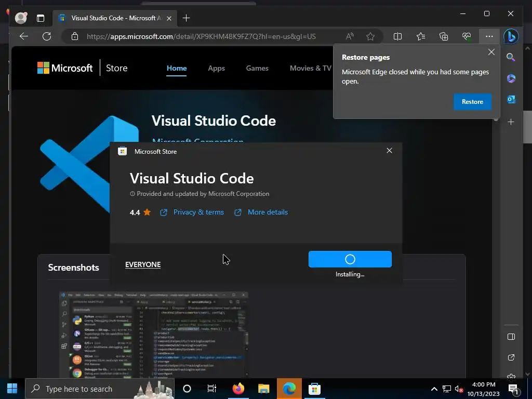Select the Apps navigation tab
This screenshot has height=399, width=532.
tap(217, 68)
